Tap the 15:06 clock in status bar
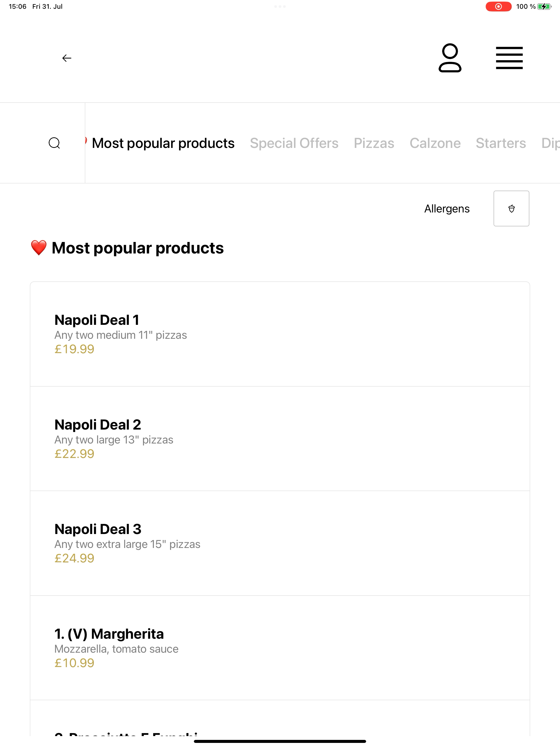The image size is (560, 747). (17, 6)
